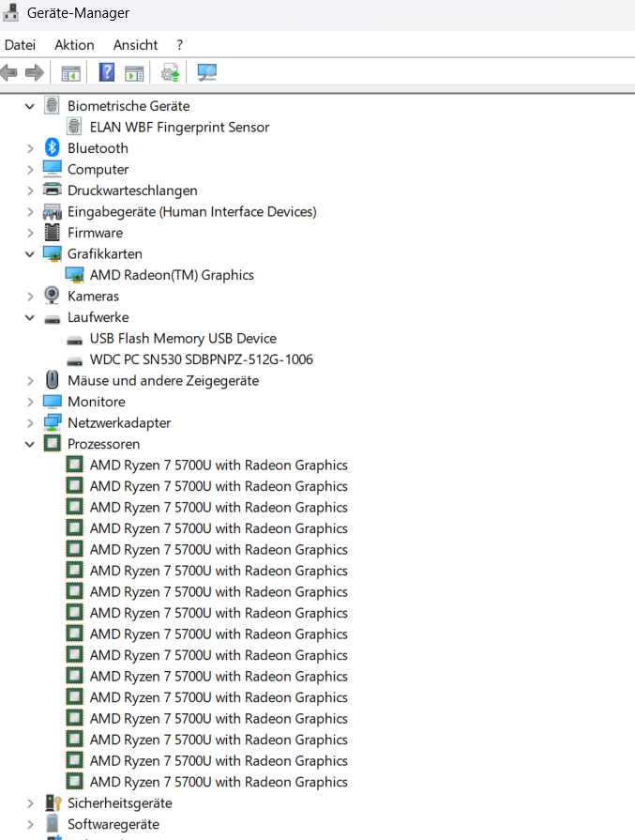Expand the Netzwerkadapter category
Viewport: 635px width, 840px height.
tap(30, 423)
